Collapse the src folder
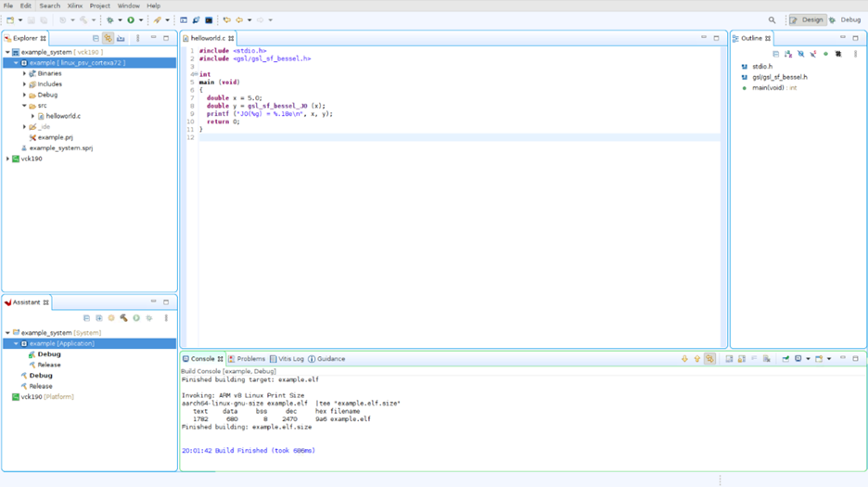The height and width of the screenshot is (487, 868). tap(24, 105)
